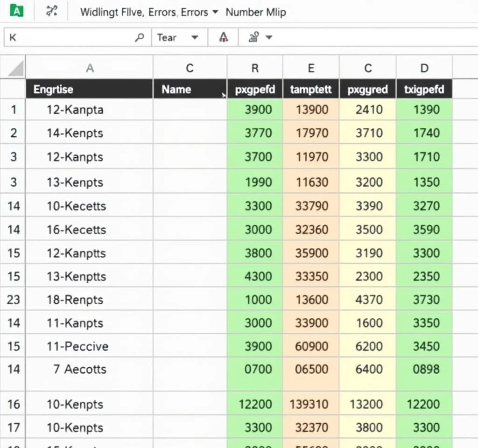This screenshot has width=478, height=448.
Task: Select the column E header
Action: (x=311, y=69)
